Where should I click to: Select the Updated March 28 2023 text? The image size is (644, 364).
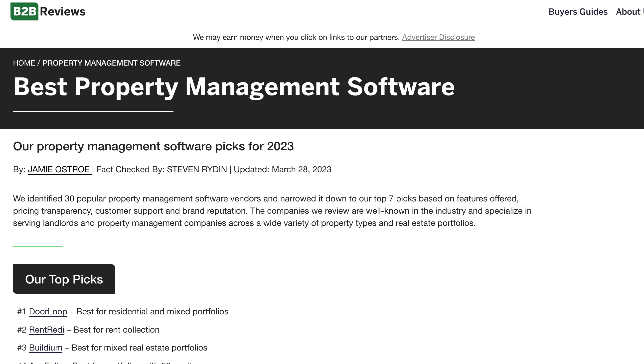pos(282,169)
